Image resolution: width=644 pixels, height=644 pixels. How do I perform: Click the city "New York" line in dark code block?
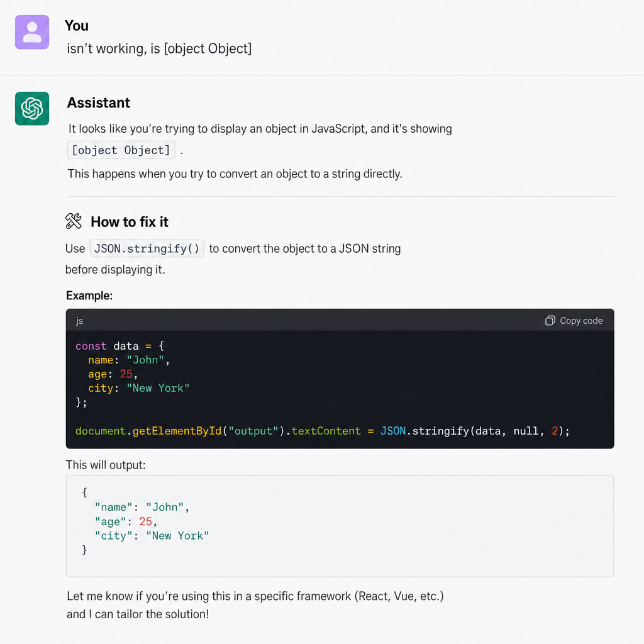point(138,388)
